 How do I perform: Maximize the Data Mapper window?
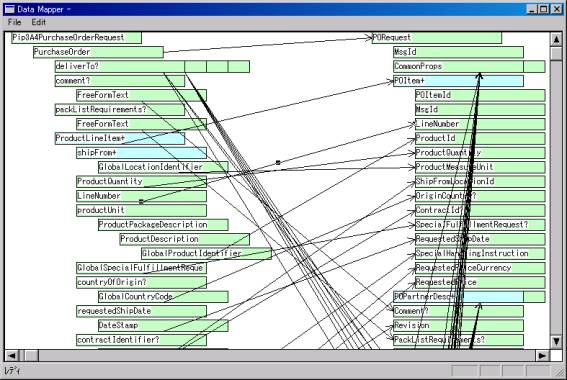click(x=543, y=9)
